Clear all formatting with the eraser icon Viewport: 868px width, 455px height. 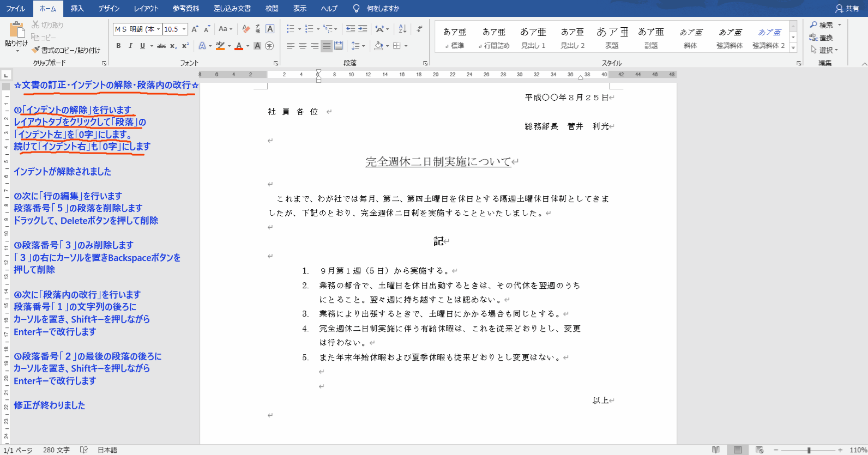click(246, 29)
